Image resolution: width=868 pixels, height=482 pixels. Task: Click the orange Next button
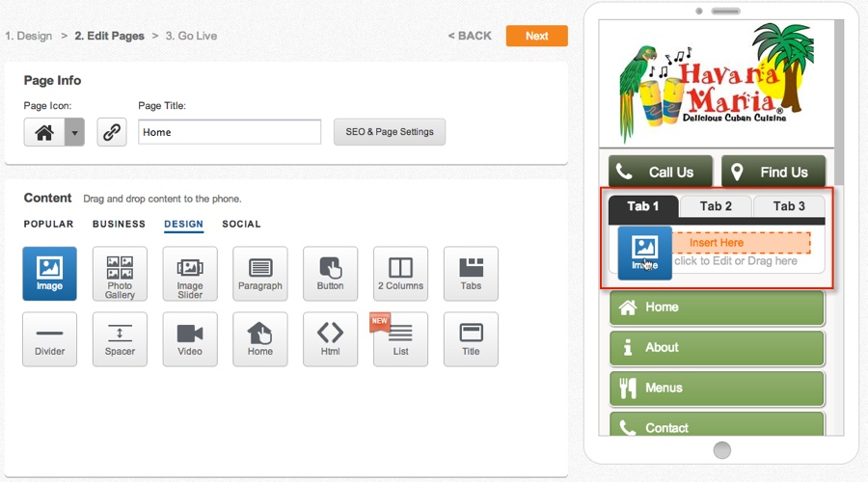(537, 36)
